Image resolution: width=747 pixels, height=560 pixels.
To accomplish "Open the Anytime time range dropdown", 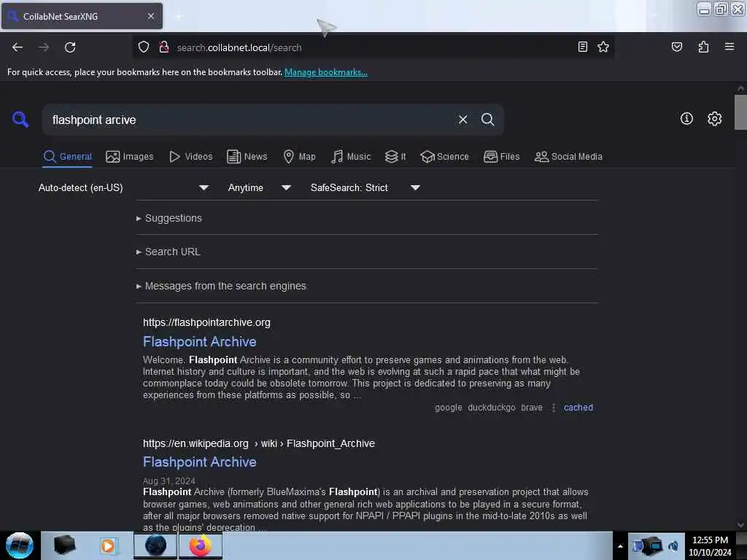I will tap(259, 187).
